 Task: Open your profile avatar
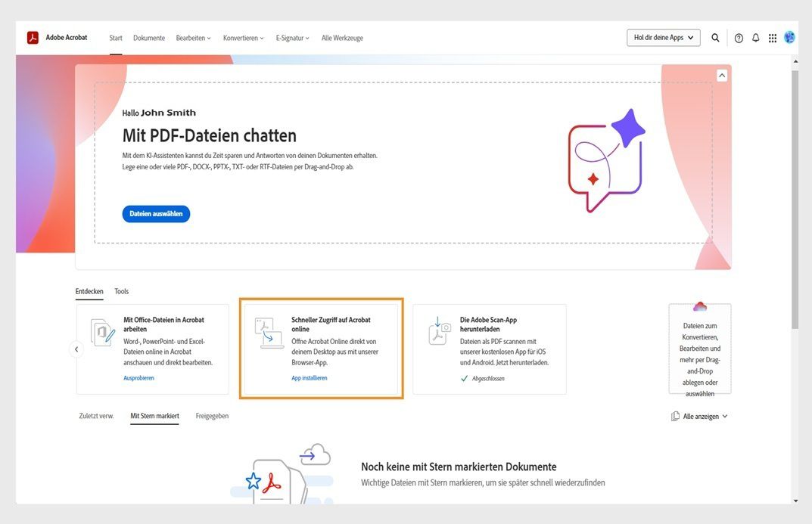click(x=788, y=36)
